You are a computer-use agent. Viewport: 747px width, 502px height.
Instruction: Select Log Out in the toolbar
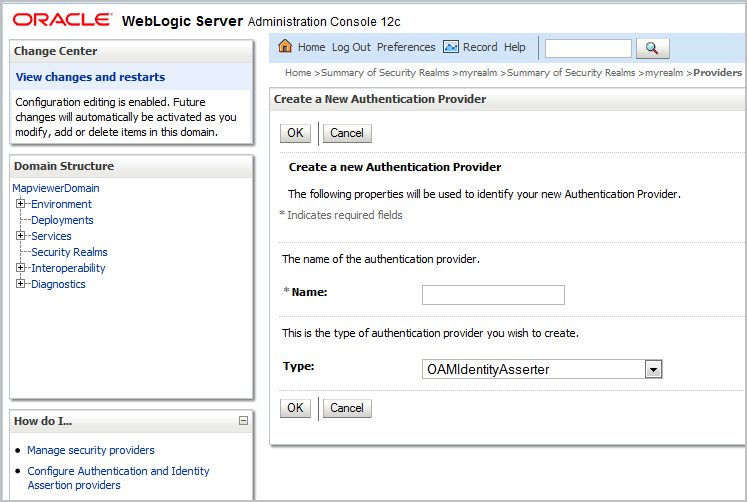(351, 47)
